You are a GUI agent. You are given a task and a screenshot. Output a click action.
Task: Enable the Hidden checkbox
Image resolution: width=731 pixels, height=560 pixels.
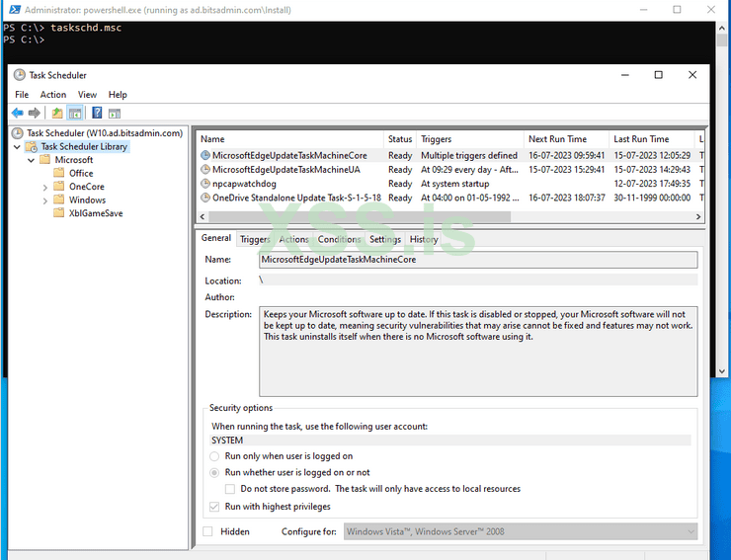(207, 531)
